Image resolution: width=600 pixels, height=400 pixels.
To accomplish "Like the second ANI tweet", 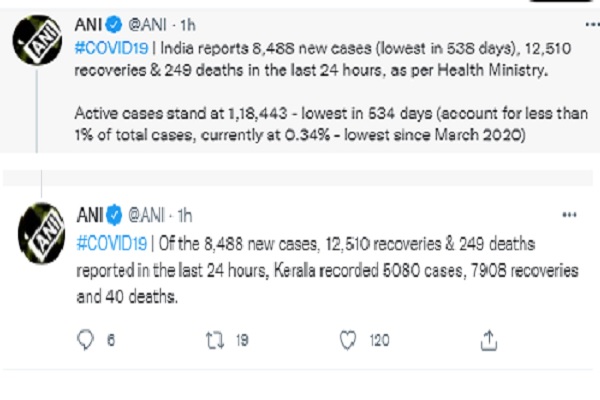I will [x=348, y=341].
